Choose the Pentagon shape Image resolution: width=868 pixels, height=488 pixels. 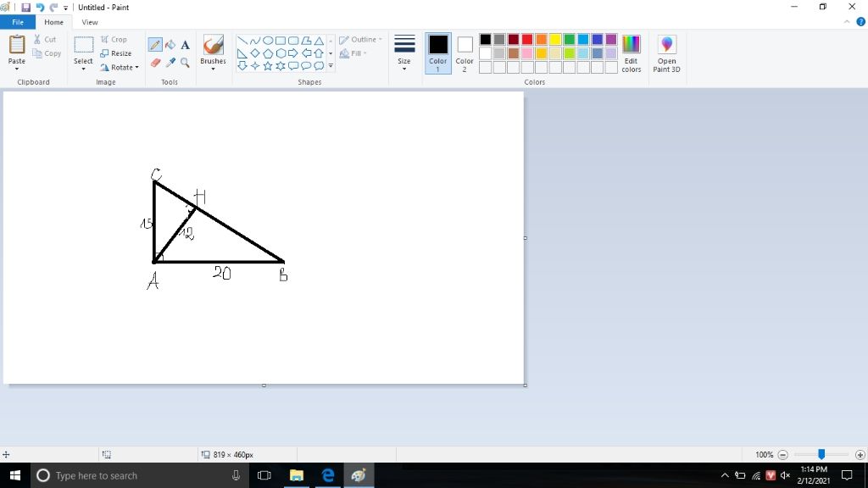[267, 53]
